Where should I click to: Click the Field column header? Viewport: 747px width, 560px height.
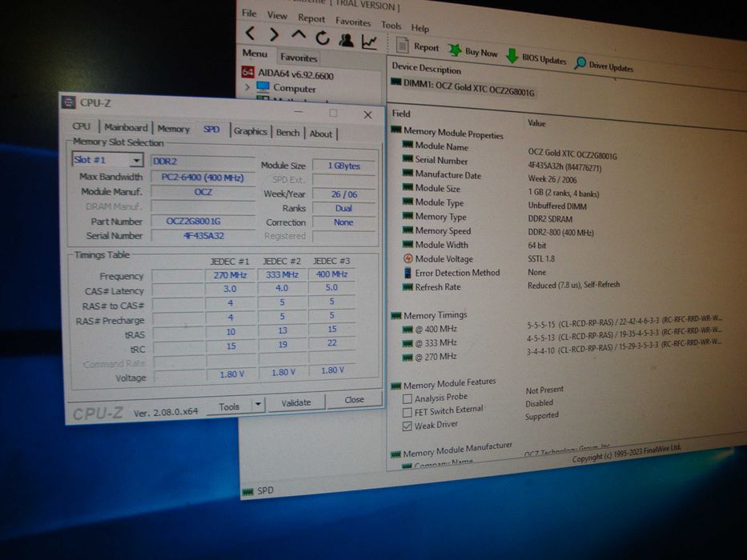[x=400, y=114]
